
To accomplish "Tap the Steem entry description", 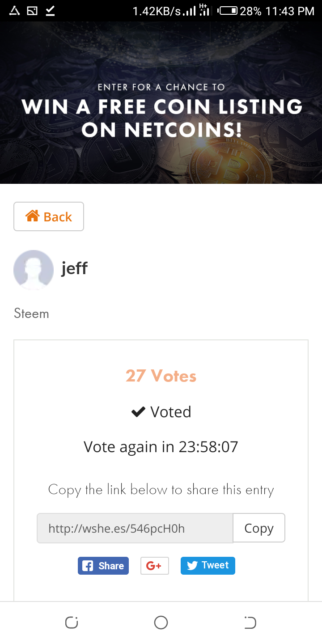I will pyautogui.click(x=31, y=314).
